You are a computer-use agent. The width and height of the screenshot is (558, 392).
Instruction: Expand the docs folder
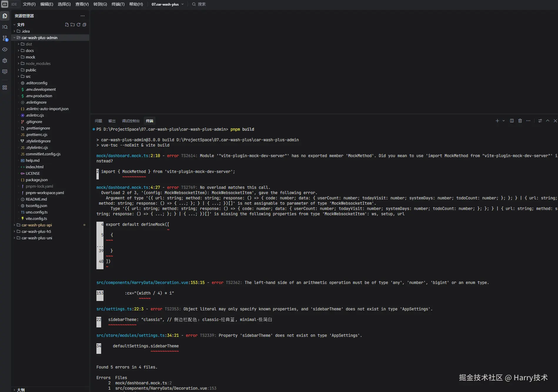pos(19,51)
